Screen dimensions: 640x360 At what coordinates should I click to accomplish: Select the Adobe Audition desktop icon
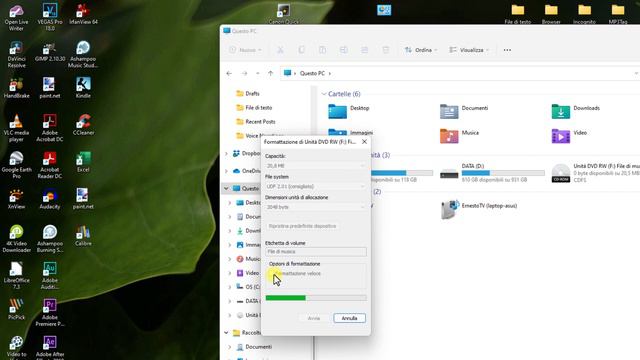coord(50,276)
